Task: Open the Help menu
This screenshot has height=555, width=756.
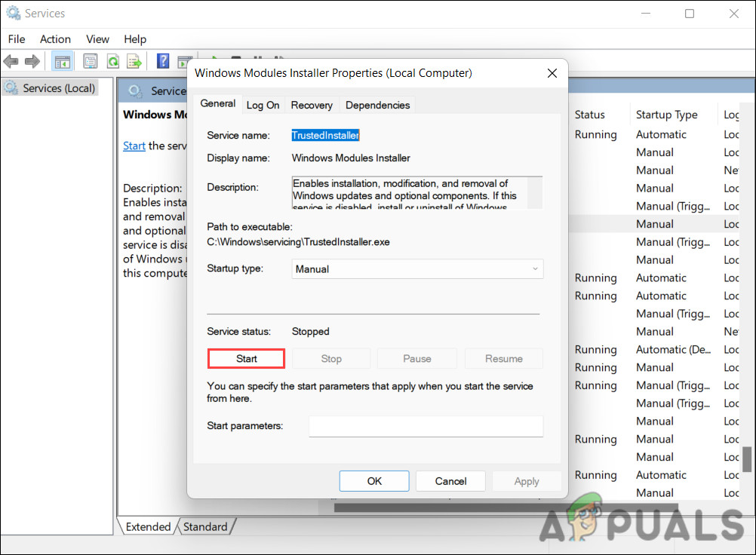Action: pyautogui.click(x=135, y=39)
